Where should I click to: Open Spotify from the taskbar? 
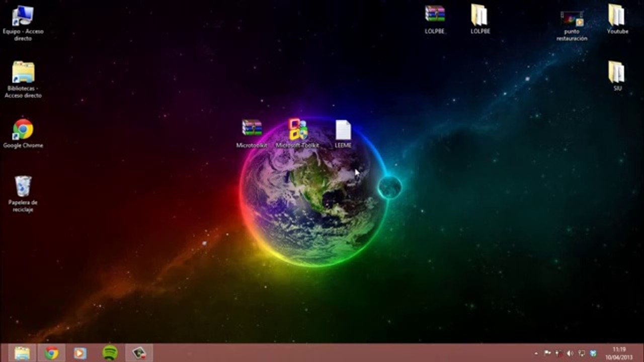[x=110, y=353]
